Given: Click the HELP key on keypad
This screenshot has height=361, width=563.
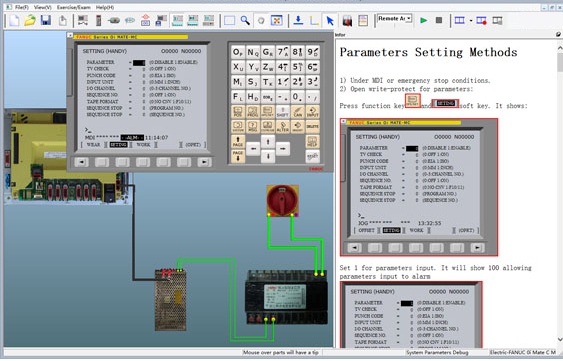Looking at the screenshot, I should click(312, 141).
